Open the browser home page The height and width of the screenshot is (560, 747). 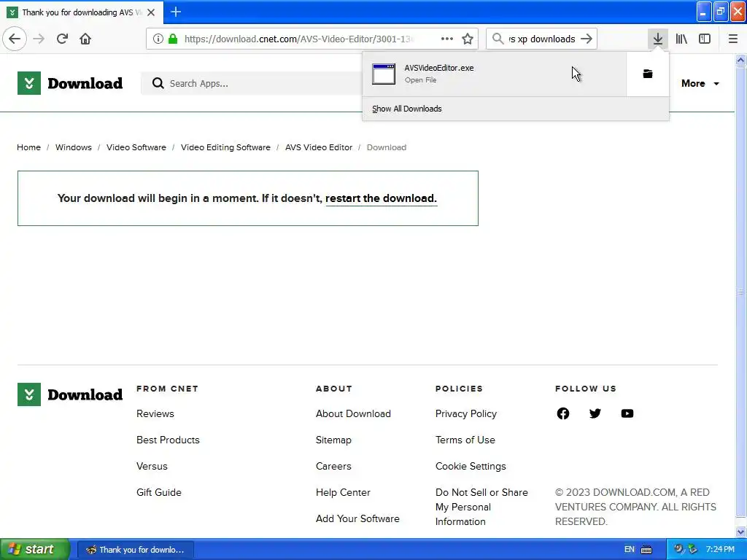point(85,39)
